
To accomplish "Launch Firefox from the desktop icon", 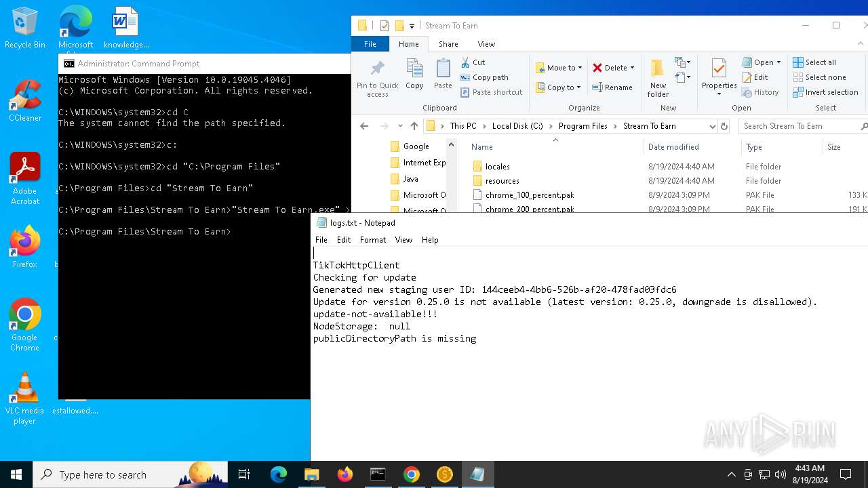I will point(25,247).
